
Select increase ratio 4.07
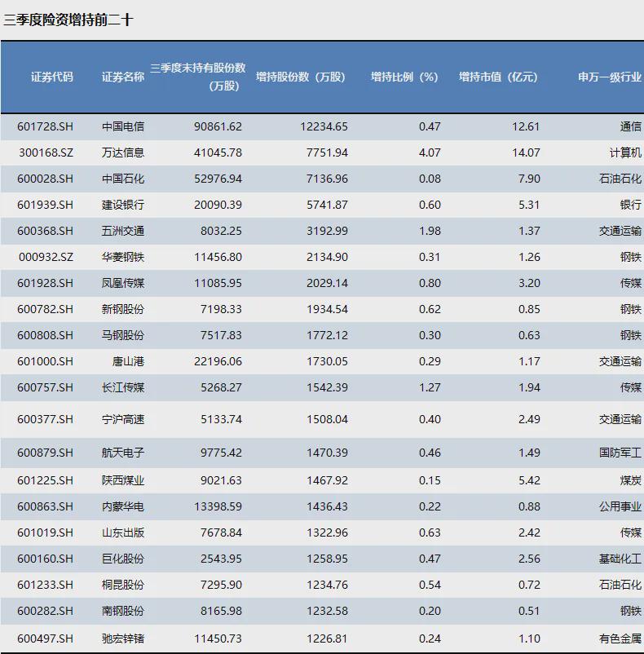coord(430,152)
